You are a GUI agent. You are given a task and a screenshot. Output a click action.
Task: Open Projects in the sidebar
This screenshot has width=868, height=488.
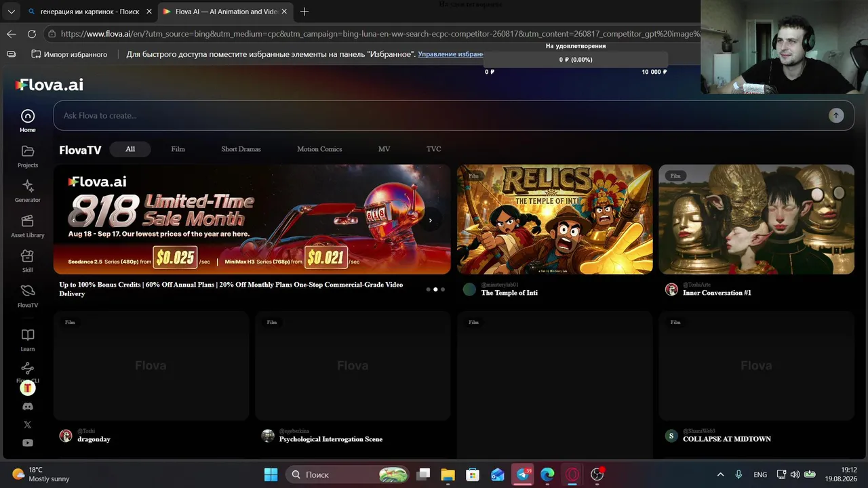pos(28,156)
